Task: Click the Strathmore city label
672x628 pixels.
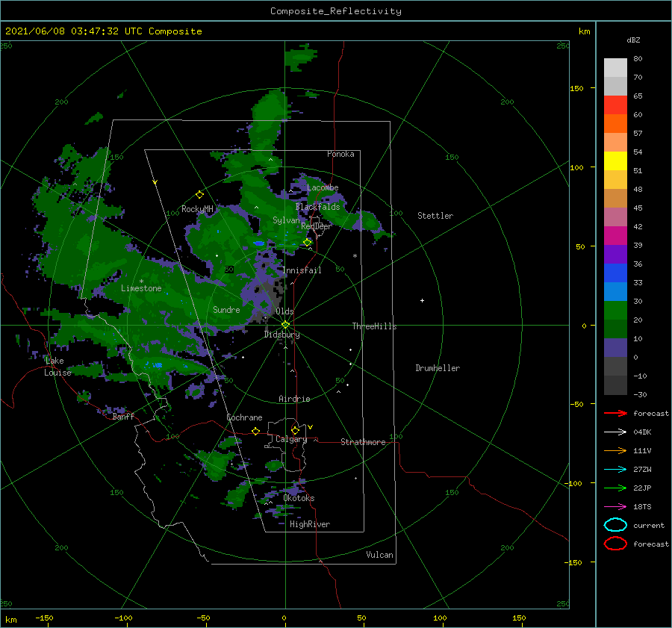Action: 363,442
